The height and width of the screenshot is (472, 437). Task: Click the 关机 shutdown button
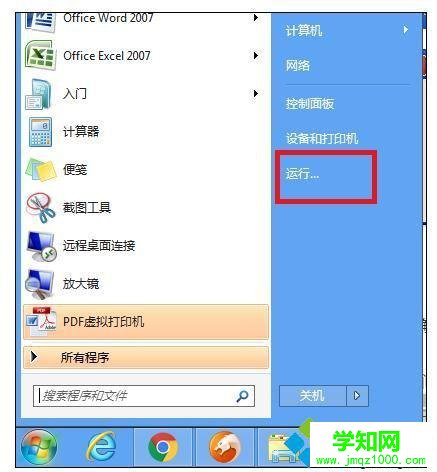[x=312, y=396]
